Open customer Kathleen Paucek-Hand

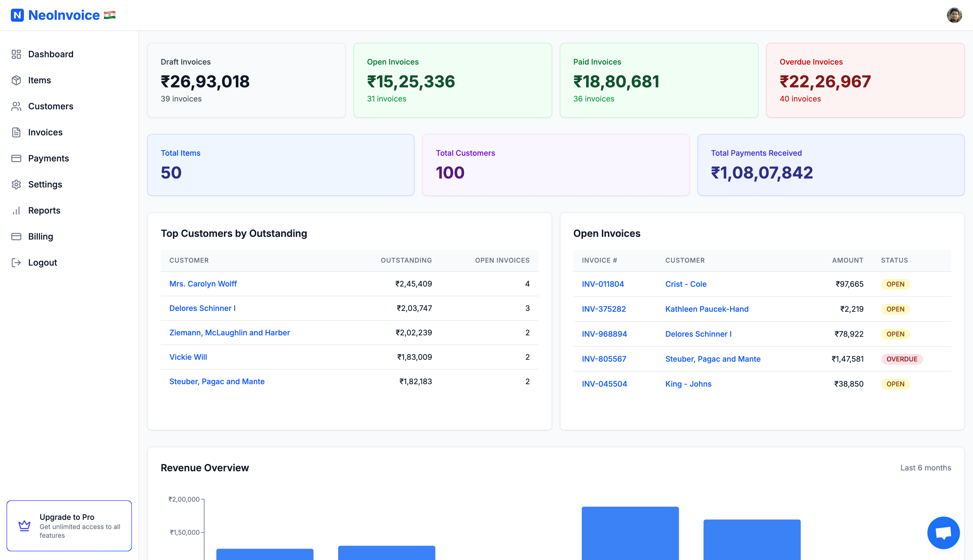(707, 309)
